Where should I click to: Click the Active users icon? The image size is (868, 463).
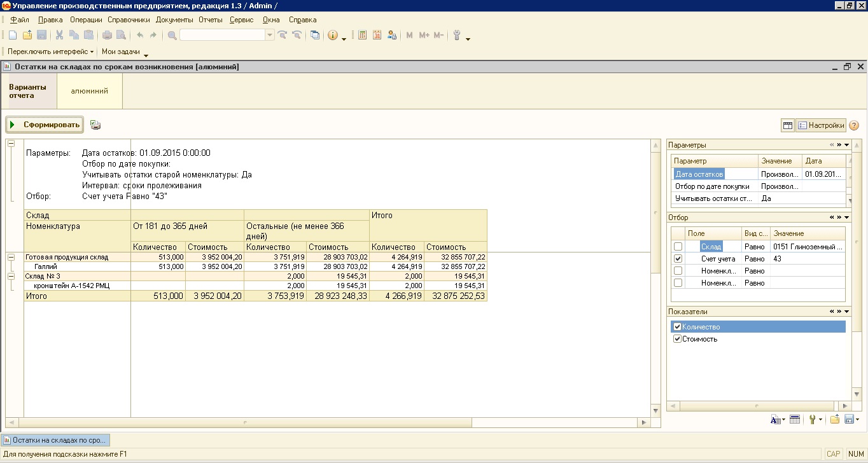(392, 36)
